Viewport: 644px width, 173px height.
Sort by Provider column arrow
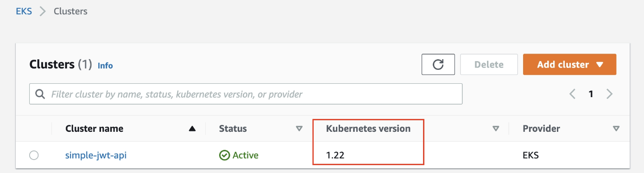coord(616,129)
